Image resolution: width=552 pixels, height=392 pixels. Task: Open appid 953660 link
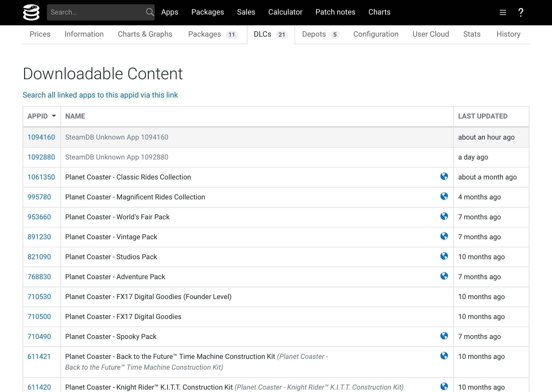39,217
